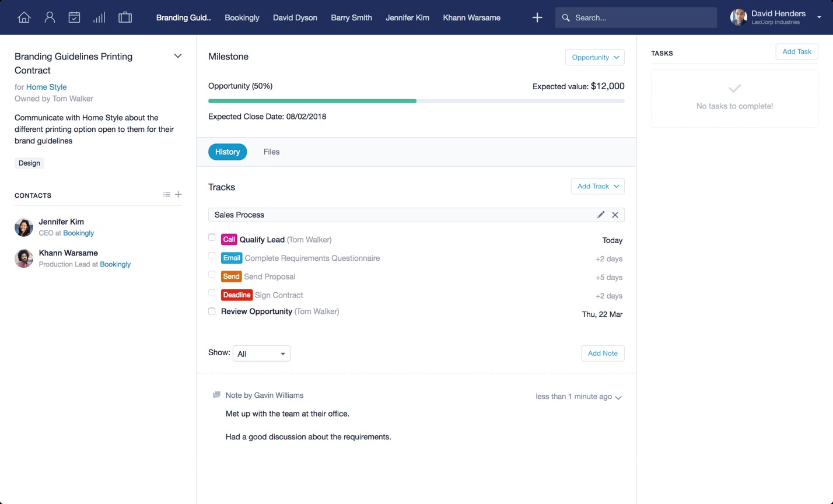Click the Add Task button

click(x=796, y=51)
